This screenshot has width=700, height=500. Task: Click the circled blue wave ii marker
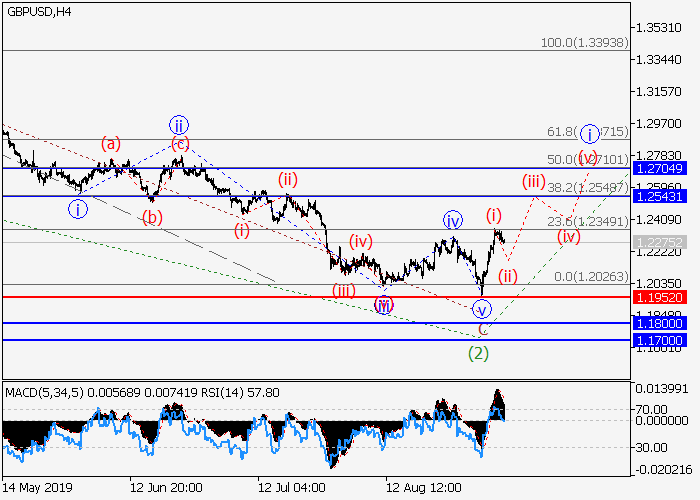(179, 125)
